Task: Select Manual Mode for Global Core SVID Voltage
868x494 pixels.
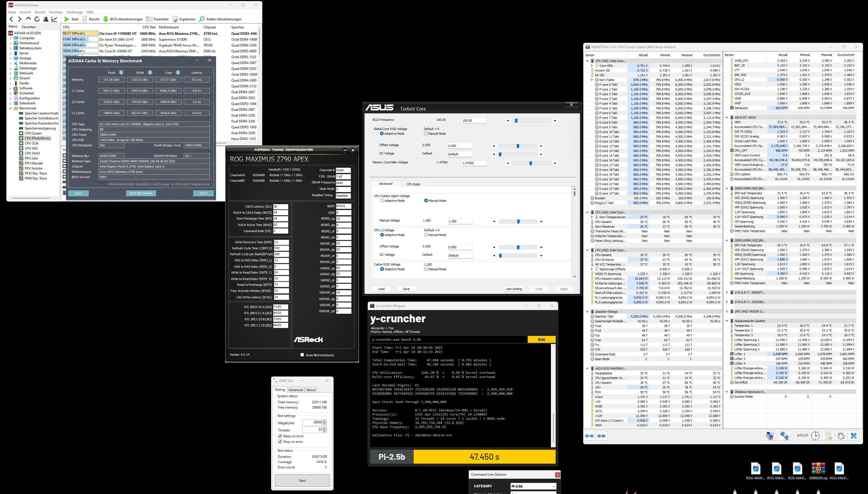Action: (x=426, y=134)
